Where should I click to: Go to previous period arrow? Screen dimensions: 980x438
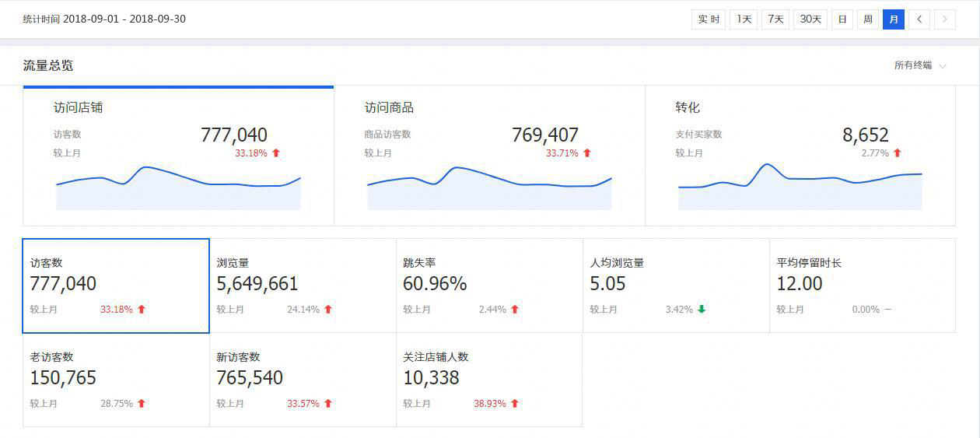coord(919,19)
